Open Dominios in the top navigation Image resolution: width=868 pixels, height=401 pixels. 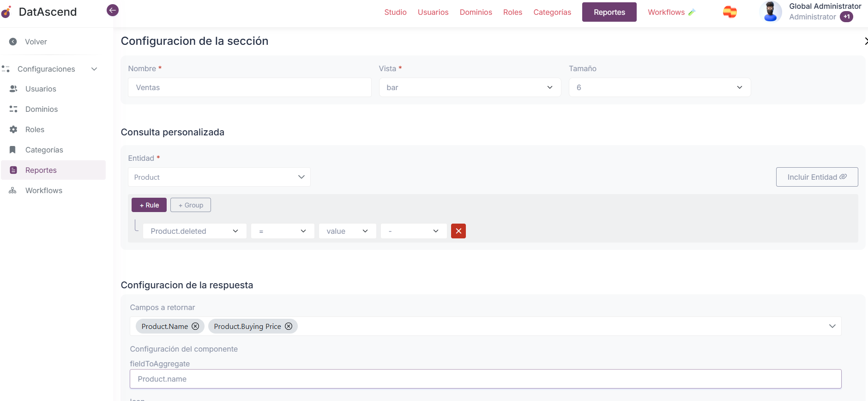click(476, 12)
